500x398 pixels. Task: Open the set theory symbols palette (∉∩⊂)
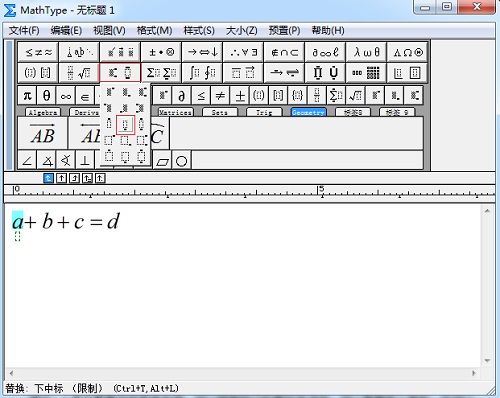pos(284,52)
